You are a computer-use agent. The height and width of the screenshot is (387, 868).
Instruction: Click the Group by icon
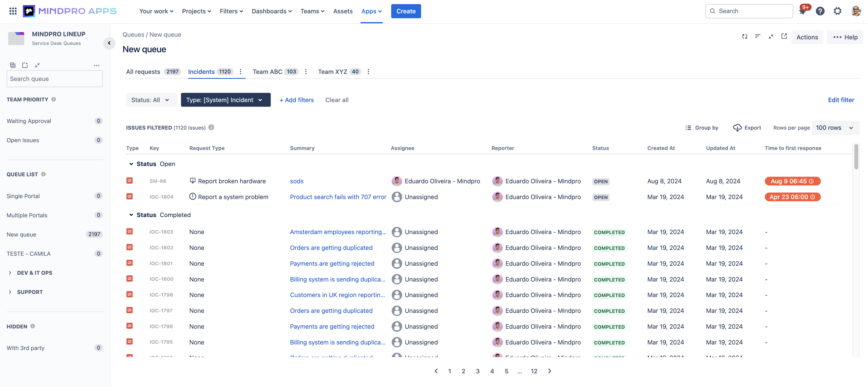click(x=688, y=128)
